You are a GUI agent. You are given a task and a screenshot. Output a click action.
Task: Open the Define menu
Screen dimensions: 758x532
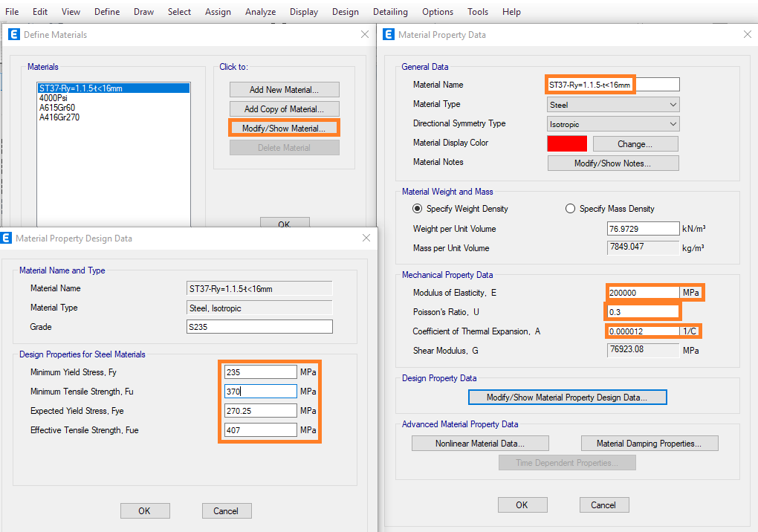pyautogui.click(x=107, y=12)
